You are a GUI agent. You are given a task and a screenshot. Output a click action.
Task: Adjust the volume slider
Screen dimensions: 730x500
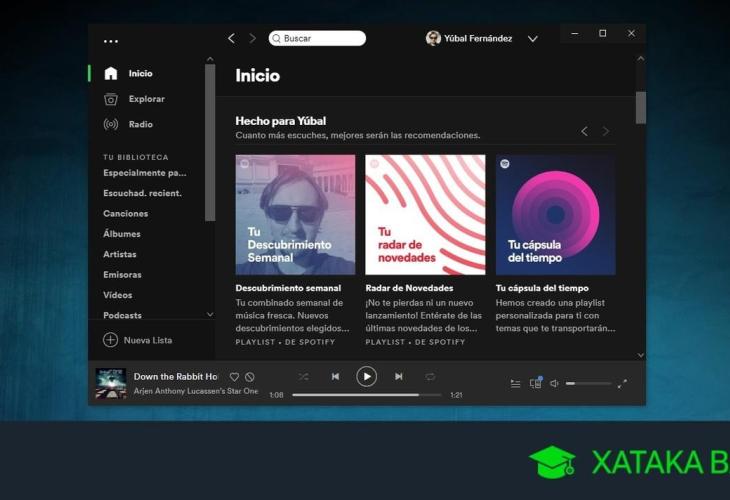[588, 383]
